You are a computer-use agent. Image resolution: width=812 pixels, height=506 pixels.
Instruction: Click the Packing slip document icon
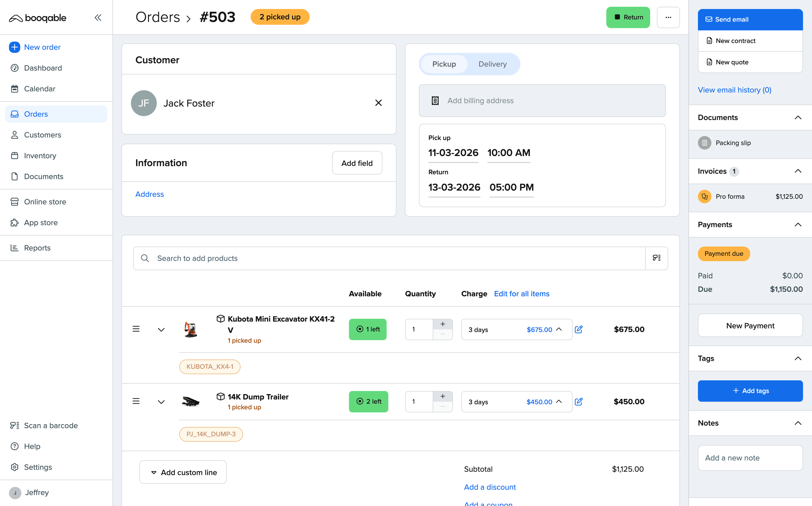[704, 143]
